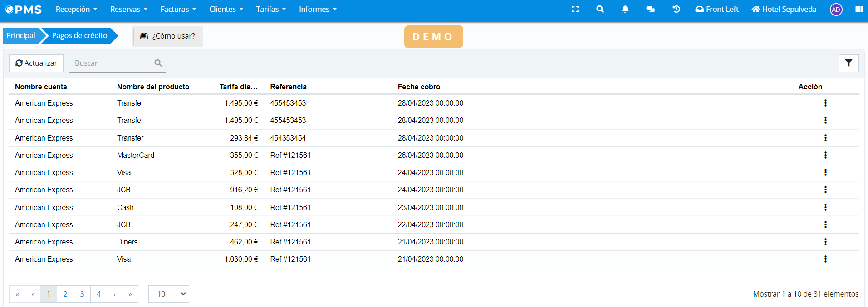The width and height of the screenshot is (868, 307).
Task: Open the Tarifas menu
Action: point(270,9)
